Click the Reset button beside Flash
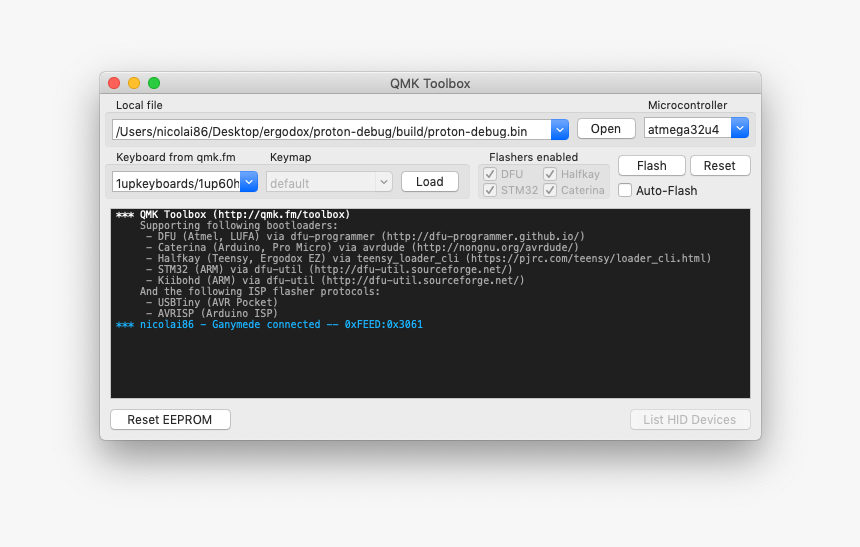This screenshot has width=860, height=547. point(720,166)
